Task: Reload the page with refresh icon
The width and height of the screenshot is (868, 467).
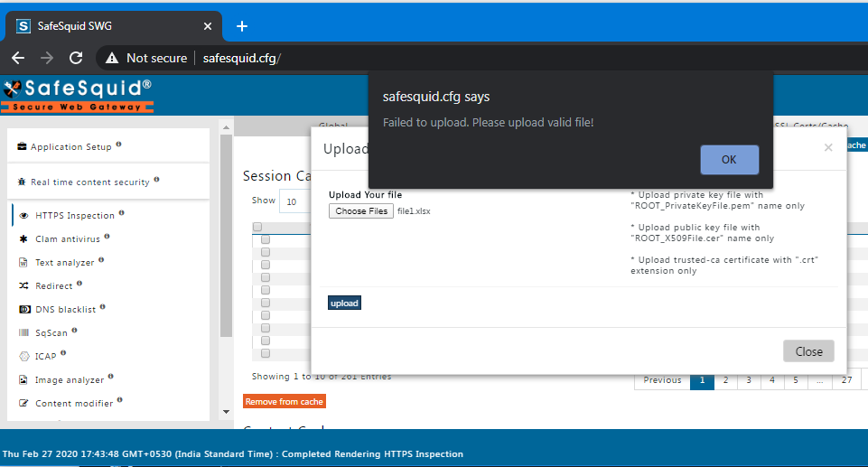Action: point(76,58)
